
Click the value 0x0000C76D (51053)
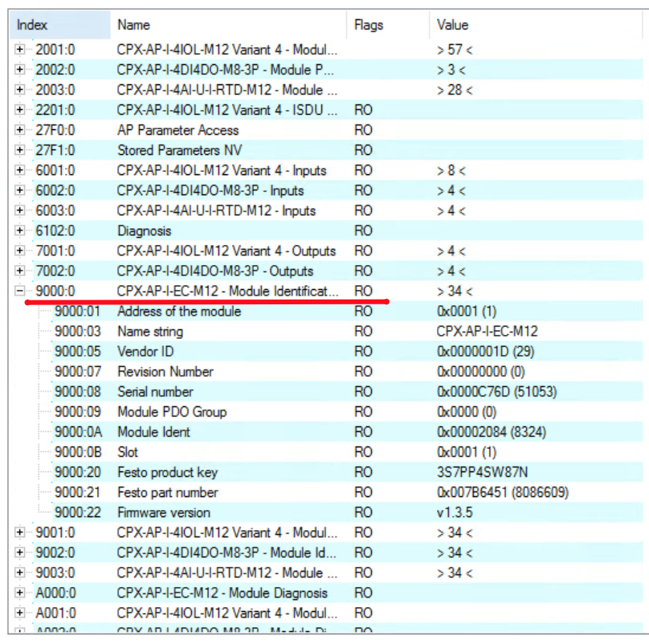tap(496, 392)
